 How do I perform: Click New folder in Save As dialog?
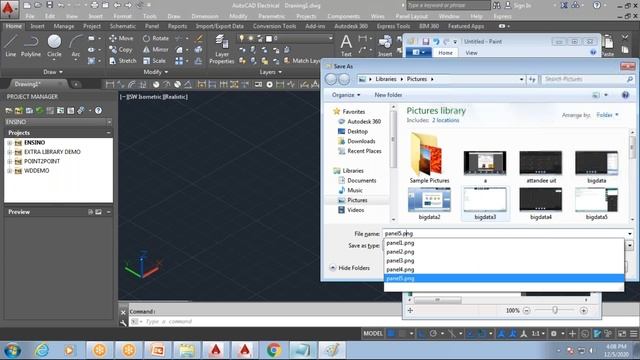(388, 95)
